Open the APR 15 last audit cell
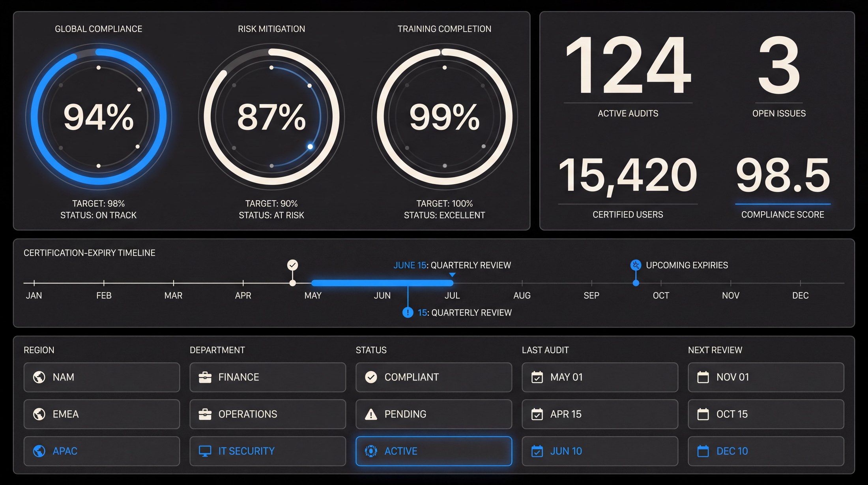This screenshot has width=868, height=485. tap(600, 414)
